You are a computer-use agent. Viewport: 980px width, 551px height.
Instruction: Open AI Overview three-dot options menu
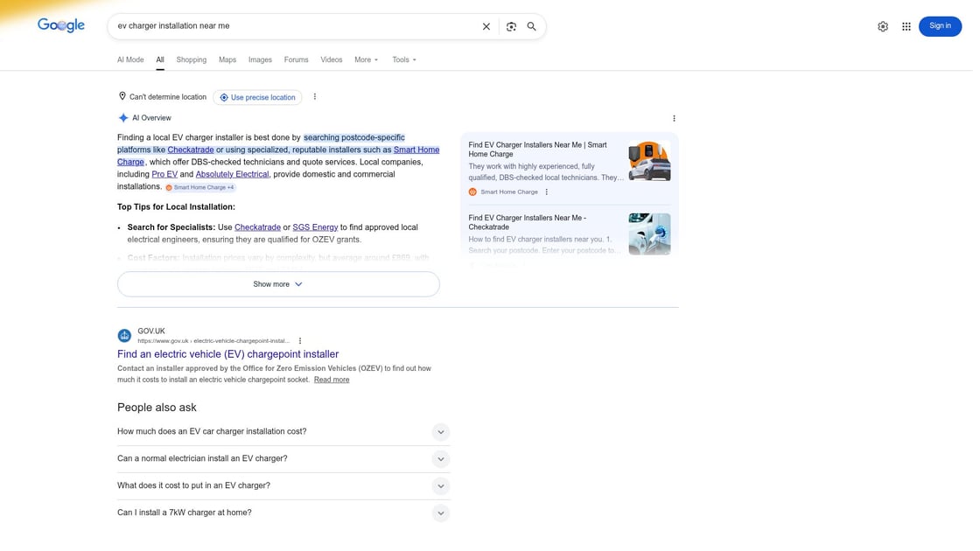pos(673,118)
